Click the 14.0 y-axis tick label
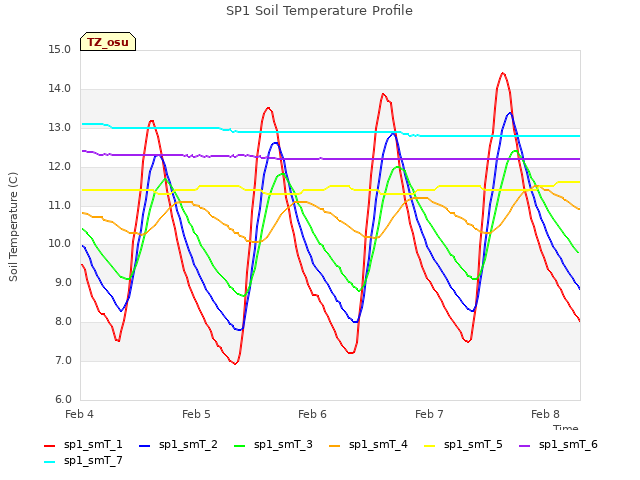Image resolution: width=640 pixels, height=480 pixels. (x=60, y=89)
